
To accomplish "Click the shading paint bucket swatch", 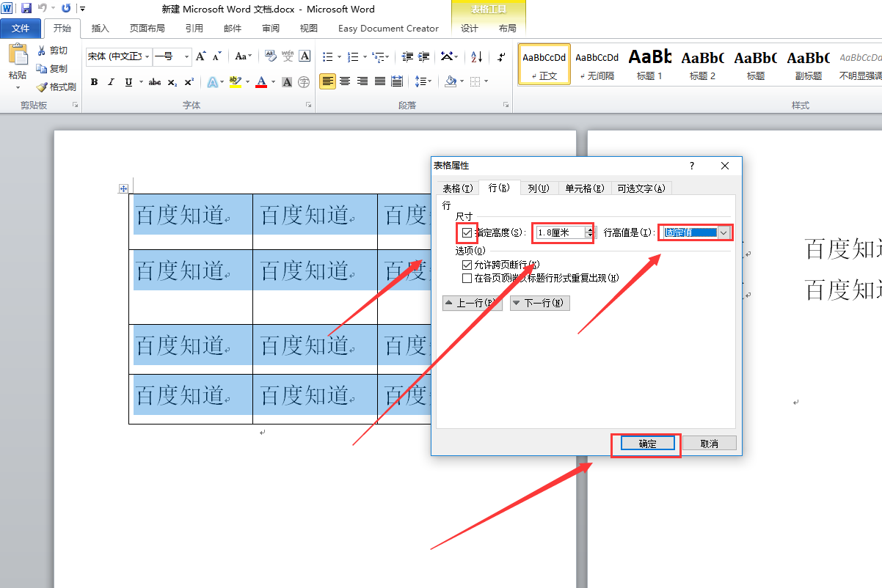I will click(x=451, y=81).
